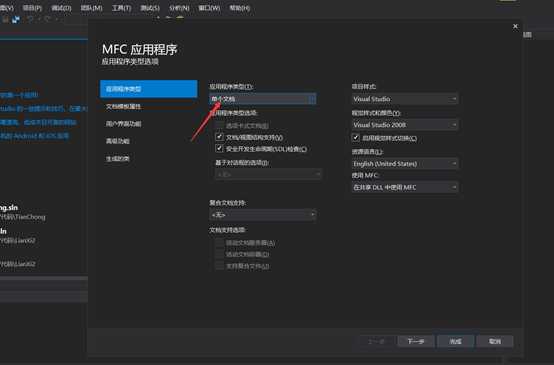This screenshot has width=554, height=365.
Task: Open the 窗口(W) menu
Action: [209, 8]
